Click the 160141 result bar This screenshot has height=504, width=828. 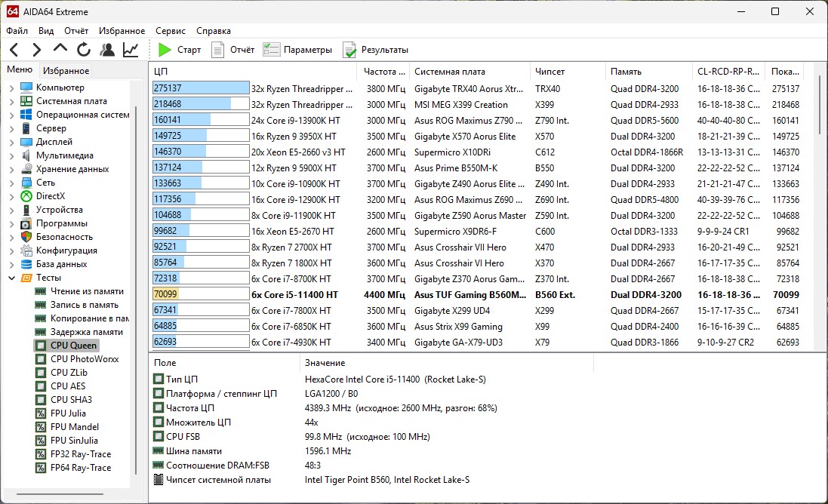201,120
